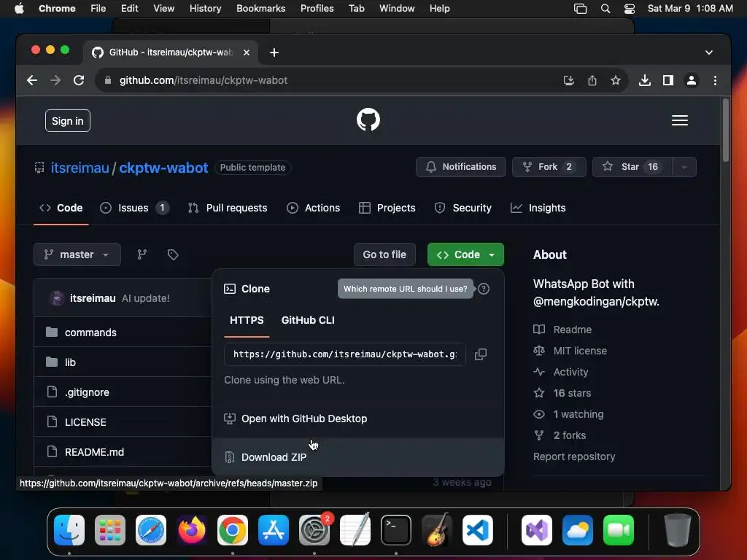Viewport: 747px width, 560px height.
Task: Open Spotlight search in the menu bar
Action: click(605, 9)
